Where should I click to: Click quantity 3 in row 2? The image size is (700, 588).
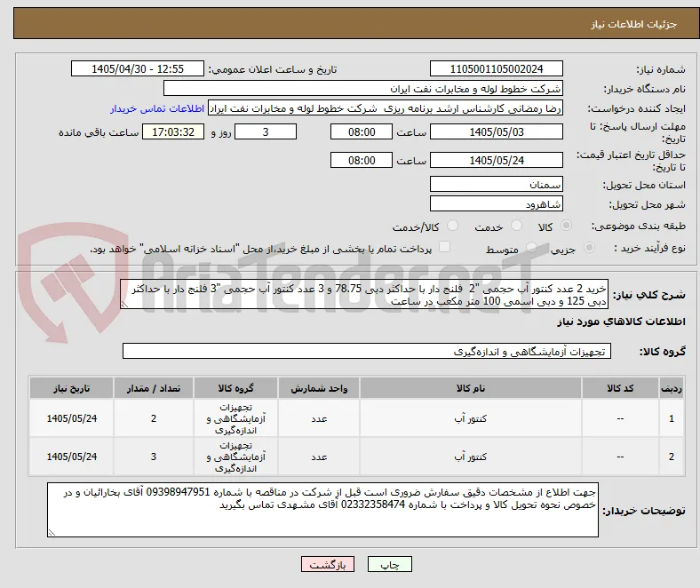click(x=154, y=457)
